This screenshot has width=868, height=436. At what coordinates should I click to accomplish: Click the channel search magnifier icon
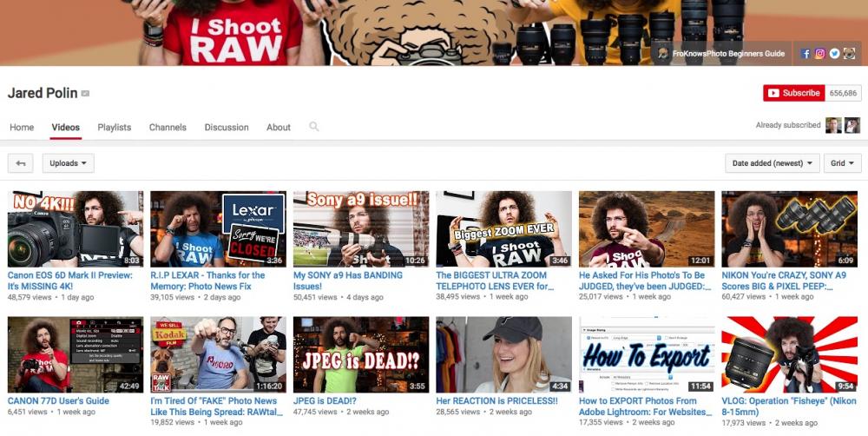(x=313, y=127)
